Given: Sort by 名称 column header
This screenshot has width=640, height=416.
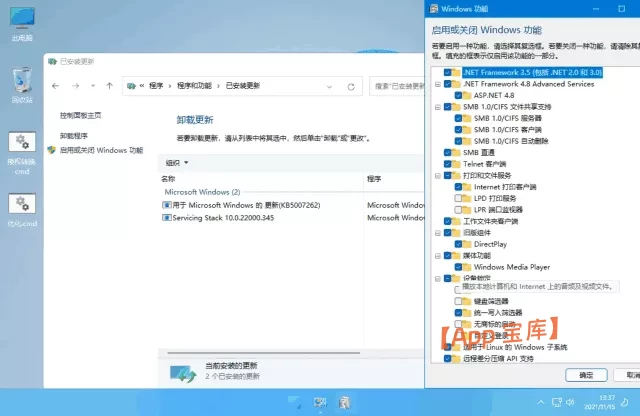Looking at the screenshot, I should [168, 179].
